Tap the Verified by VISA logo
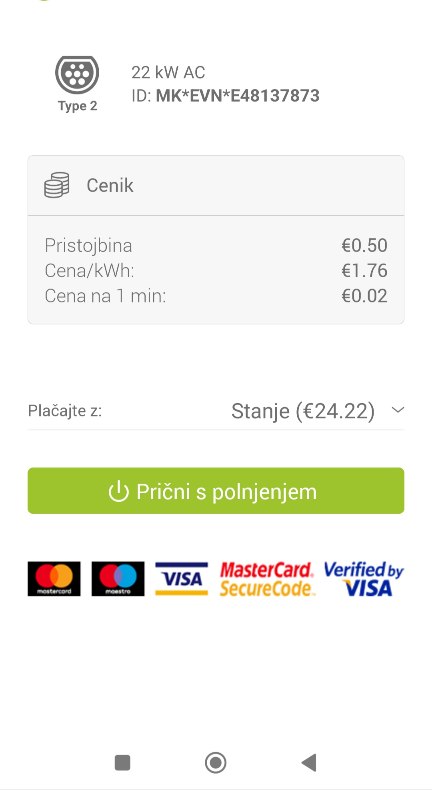 (364, 578)
